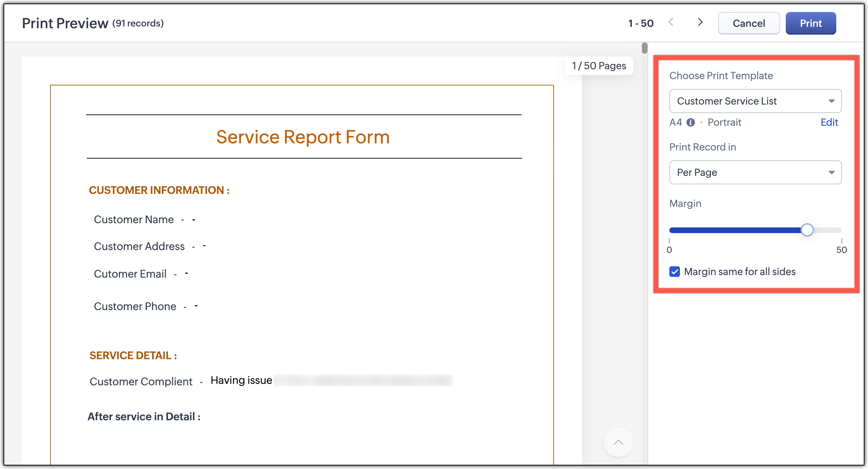Click the 1 / 50 Pages indicator

click(x=599, y=66)
